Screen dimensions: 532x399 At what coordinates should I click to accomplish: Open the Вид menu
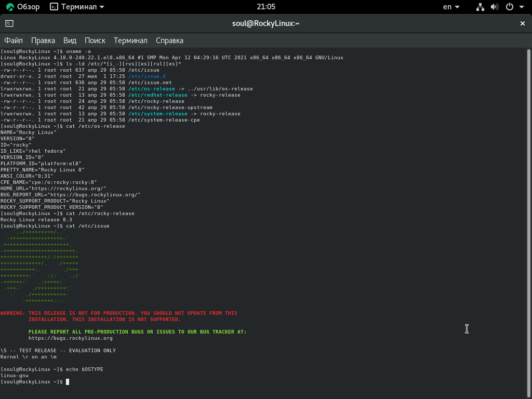click(x=70, y=41)
